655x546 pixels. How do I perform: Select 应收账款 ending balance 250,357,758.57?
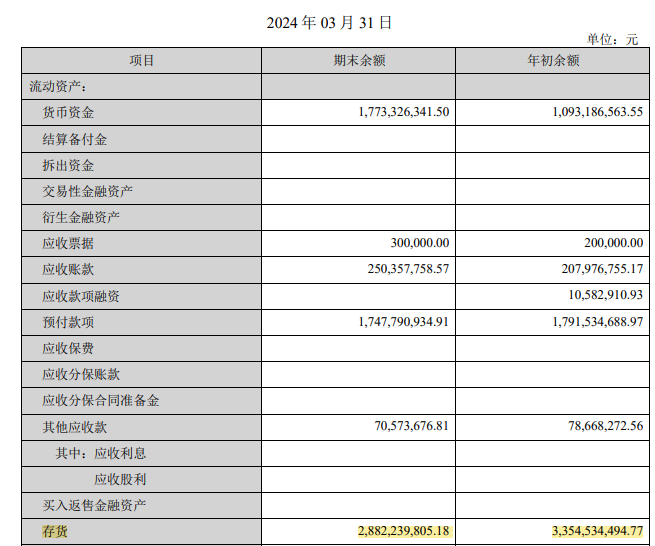409,269
